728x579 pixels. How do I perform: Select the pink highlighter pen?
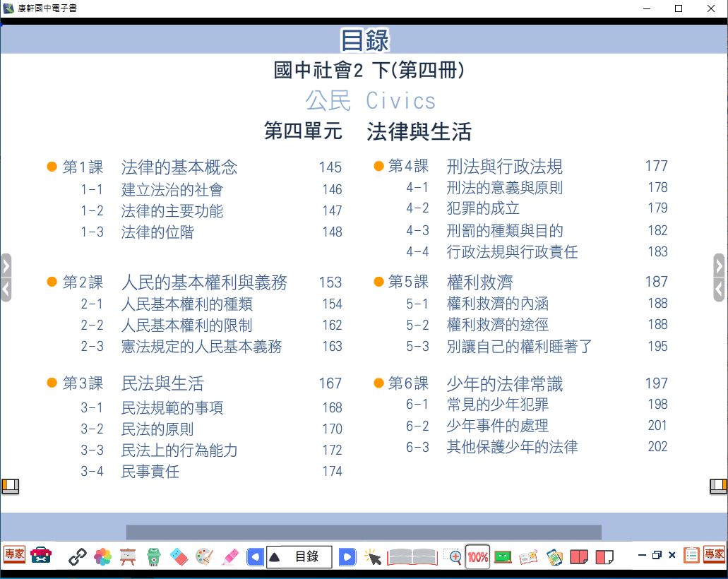click(x=229, y=556)
